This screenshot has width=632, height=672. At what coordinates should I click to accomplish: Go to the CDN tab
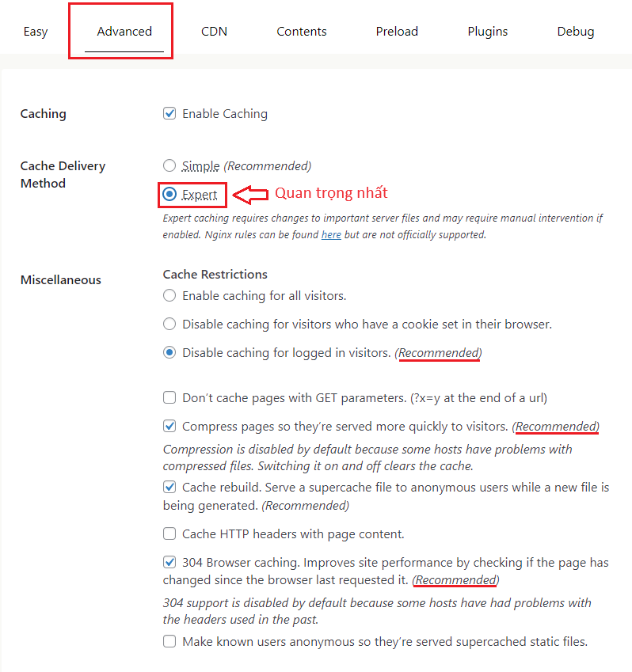pyautogui.click(x=214, y=32)
